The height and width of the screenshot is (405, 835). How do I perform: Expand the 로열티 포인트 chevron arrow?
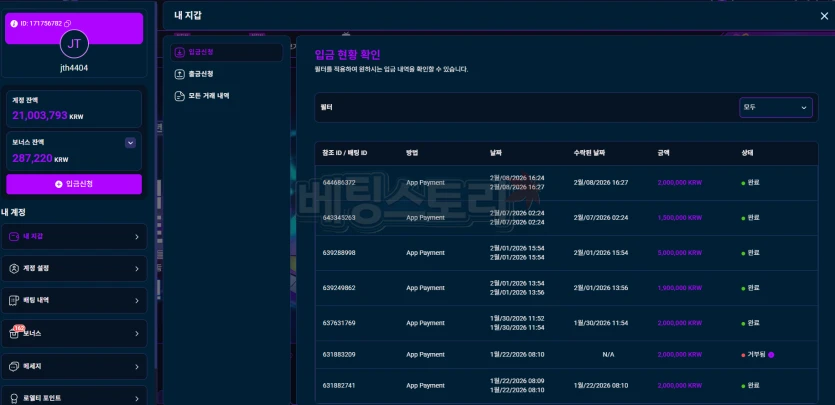click(x=137, y=399)
